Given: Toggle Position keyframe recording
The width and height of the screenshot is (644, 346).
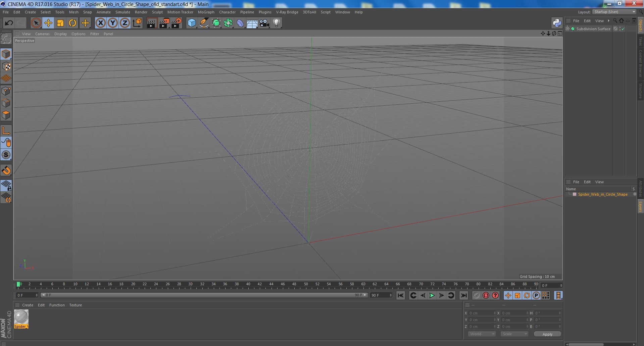Looking at the screenshot, I should [x=508, y=296].
